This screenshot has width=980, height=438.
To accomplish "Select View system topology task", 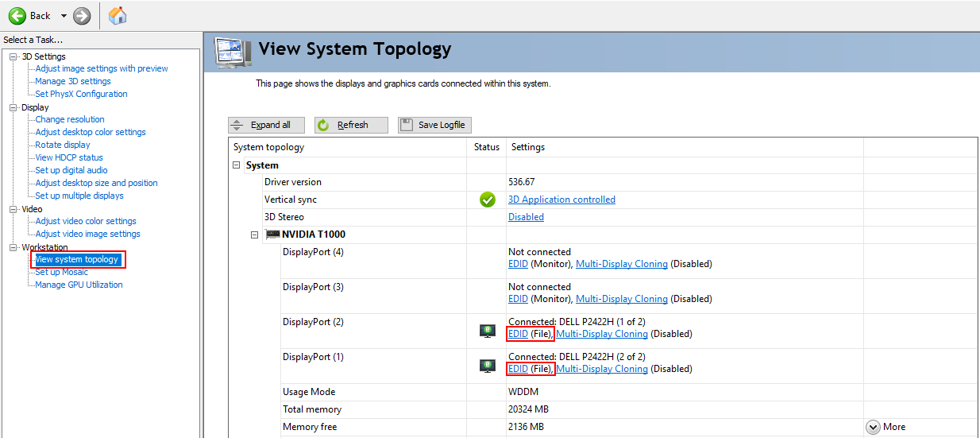I will tap(77, 259).
